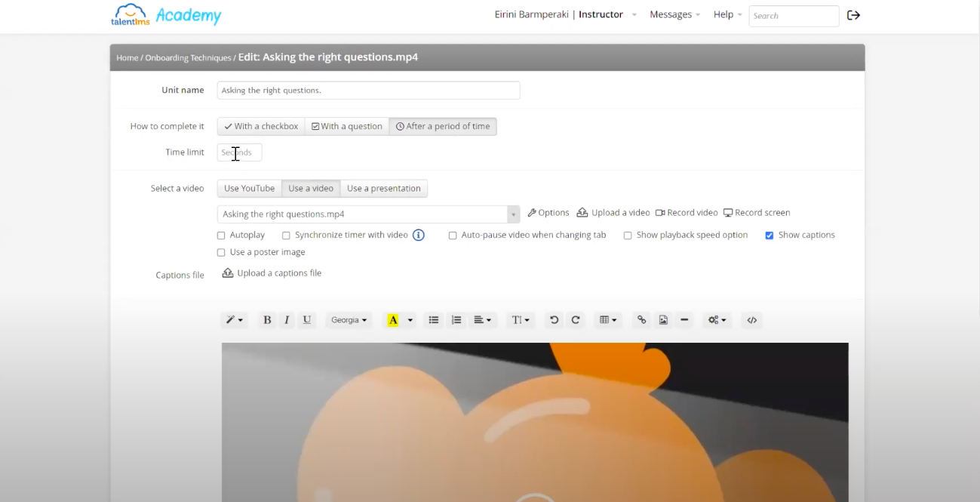Viewport: 980px width, 502px height.
Task: Uncheck the Show captions checkbox
Action: tap(770, 236)
